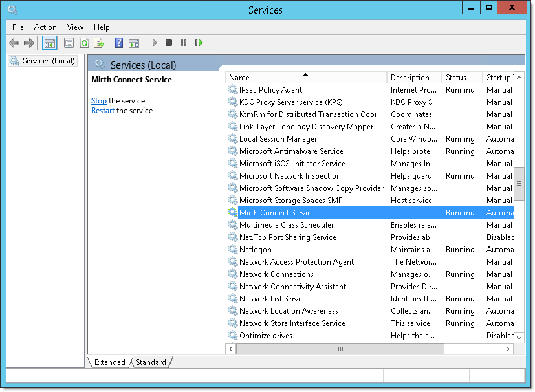Open the Action menu

pyautogui.click(x=45, y=27)
